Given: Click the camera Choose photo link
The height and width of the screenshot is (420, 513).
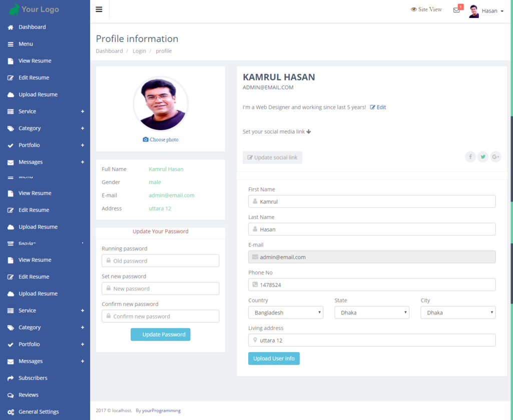Looking at the screenshot, I should 161,139.
